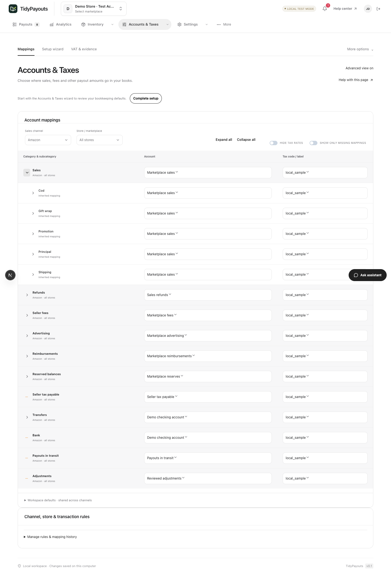The width and height of the screenshot is (391, 588).
Task: Expand the Reserved balances category
Action: pos(27,377)
